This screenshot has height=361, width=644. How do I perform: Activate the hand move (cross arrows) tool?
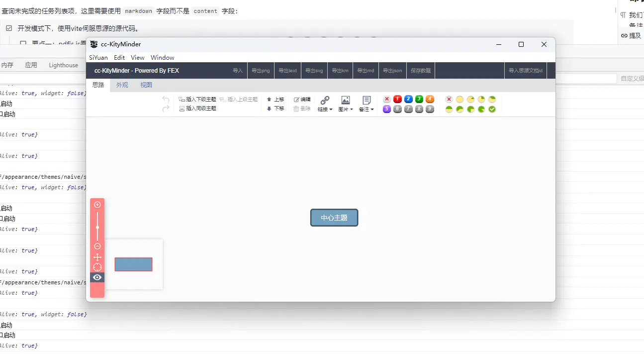tap(97, 257)
